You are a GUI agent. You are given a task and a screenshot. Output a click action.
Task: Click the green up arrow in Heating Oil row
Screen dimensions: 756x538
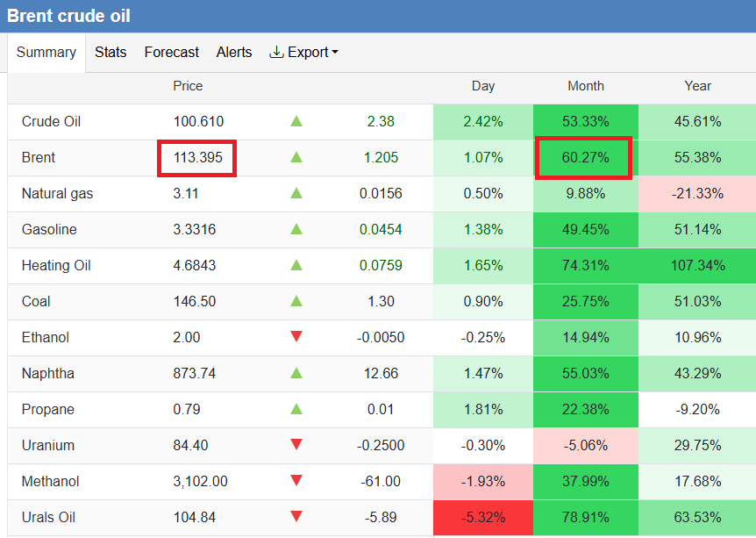pyautogui.click(x=296, y=266)
